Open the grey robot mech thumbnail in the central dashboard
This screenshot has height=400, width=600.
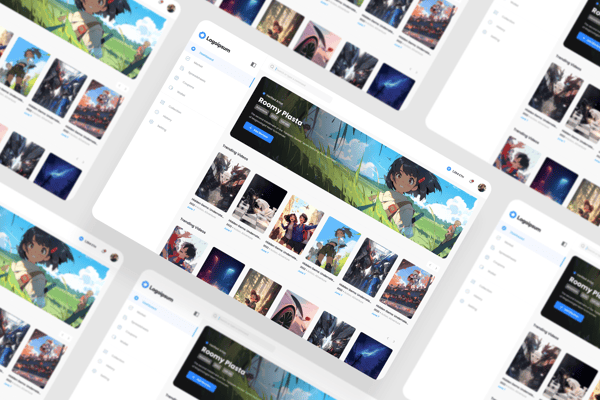223,182
